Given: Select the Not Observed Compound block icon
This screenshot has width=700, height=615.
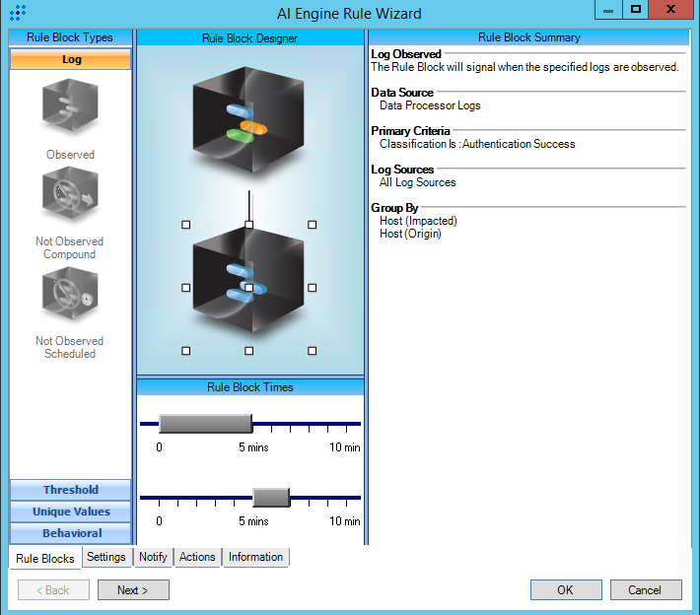Looking at the screenshot, I should coord(70,195).
